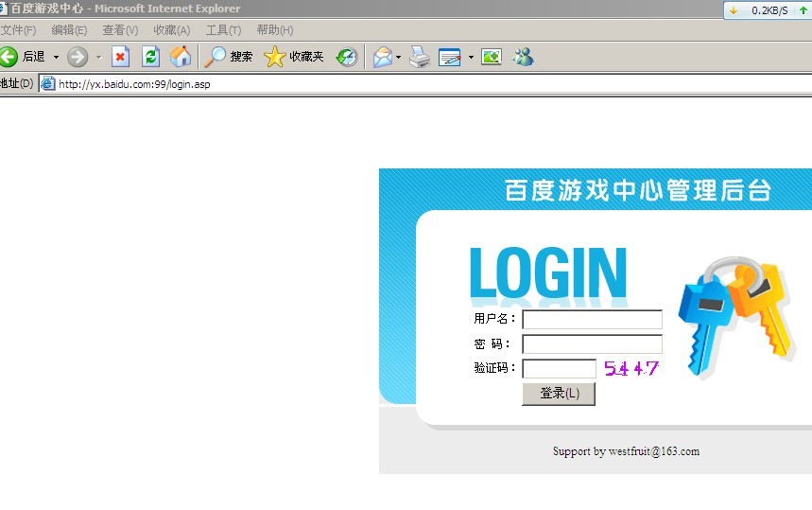Focus the 验证码 captcha input field
Screen dimensions: 812x510
coord(559,368)
